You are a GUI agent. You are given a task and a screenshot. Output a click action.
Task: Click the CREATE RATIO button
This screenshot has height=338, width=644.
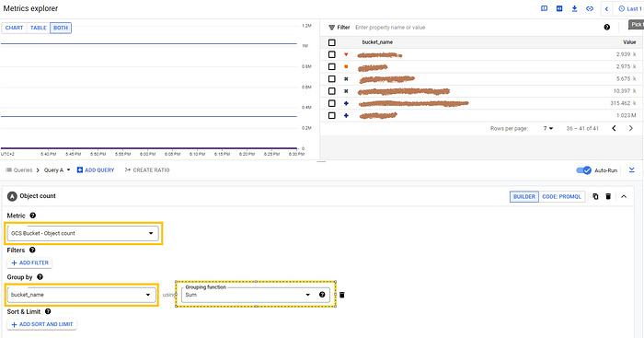[x=147, y=169]
